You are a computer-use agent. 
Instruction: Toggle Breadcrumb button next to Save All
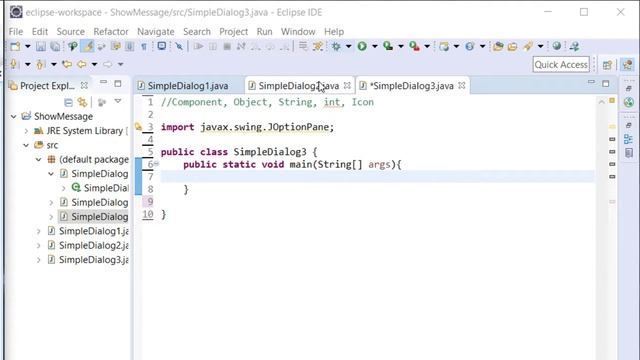click(73, 46)
